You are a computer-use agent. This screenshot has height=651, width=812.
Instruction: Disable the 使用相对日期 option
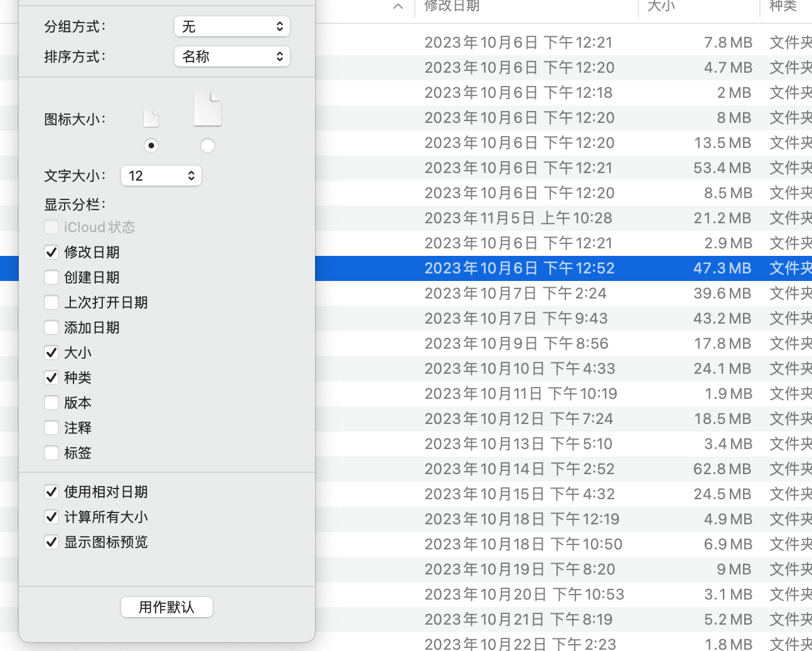pyautogui.click(x=51, y=492)
